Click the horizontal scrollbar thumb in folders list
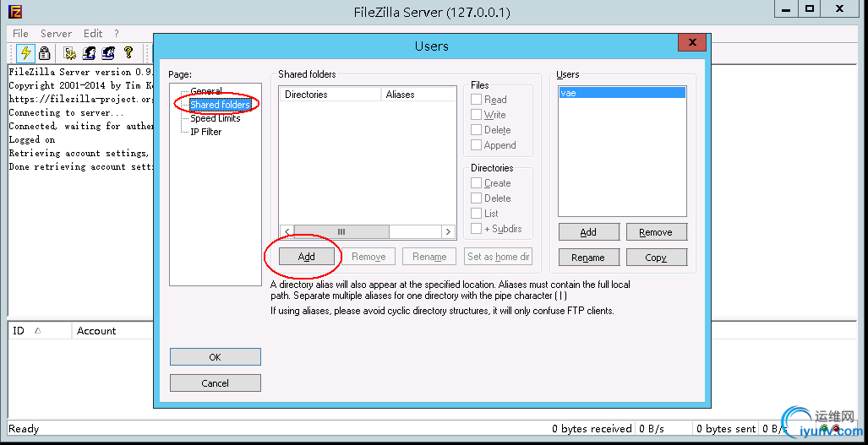The height and width of the screenshot is (445, 868). click(341, 231)
